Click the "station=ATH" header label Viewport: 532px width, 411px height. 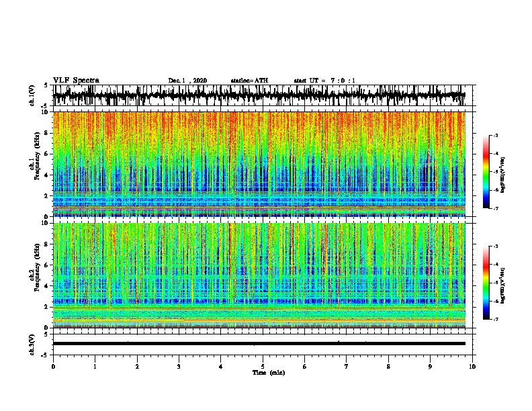point(249,81)
